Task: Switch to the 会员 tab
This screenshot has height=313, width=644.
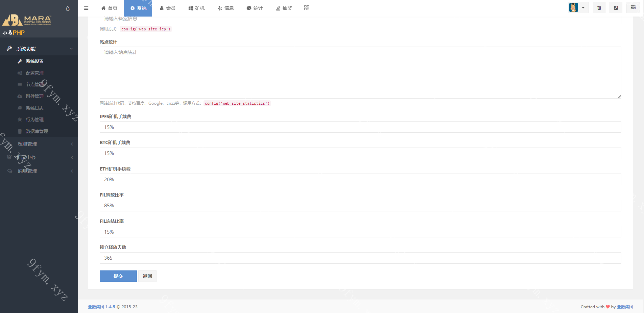Action: 167,8
